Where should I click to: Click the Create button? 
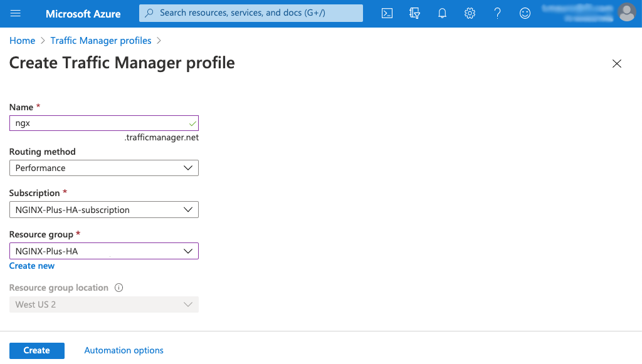click(37, 350)
